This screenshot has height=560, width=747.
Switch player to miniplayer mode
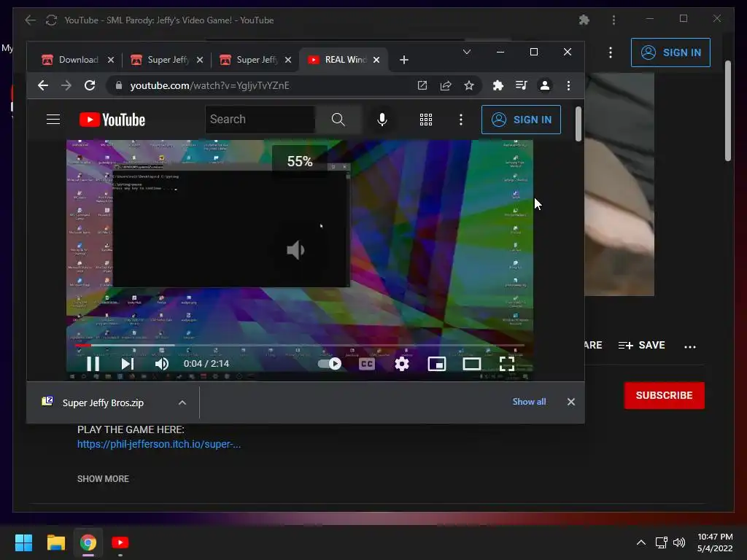[x=437, y=364]
